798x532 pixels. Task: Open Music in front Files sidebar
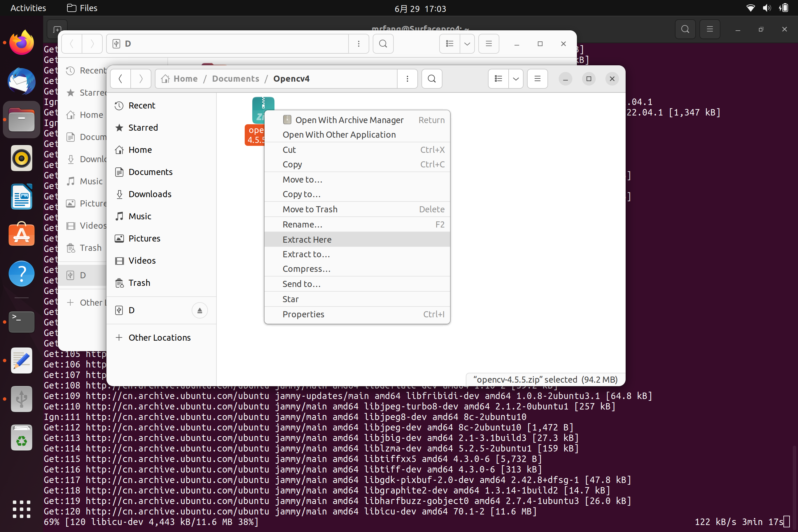point(162,216)
